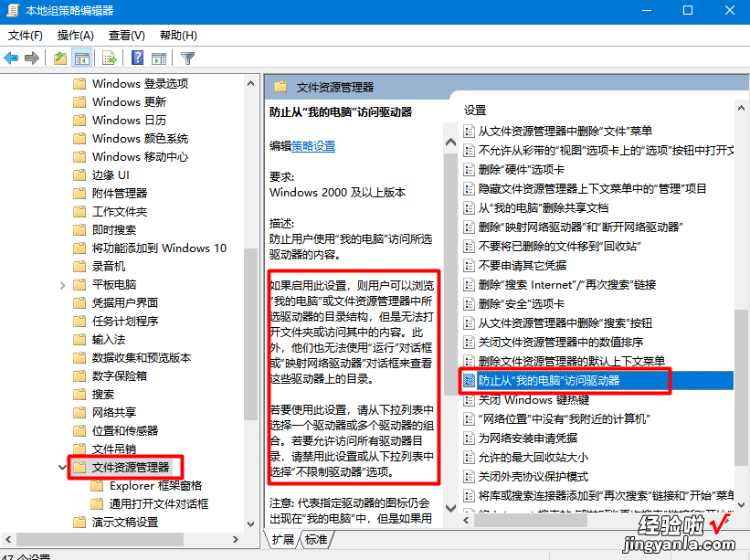Viewport: 750px width, 560px height.
Task: Toggle the Show/Hide console tree icon
Action: (82, 58)
